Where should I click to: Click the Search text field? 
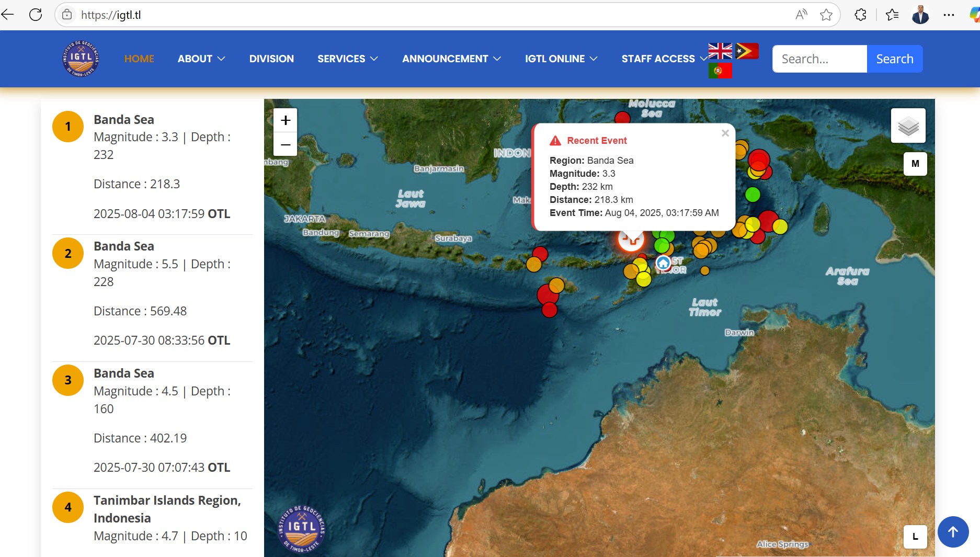(x=819, y=59)
